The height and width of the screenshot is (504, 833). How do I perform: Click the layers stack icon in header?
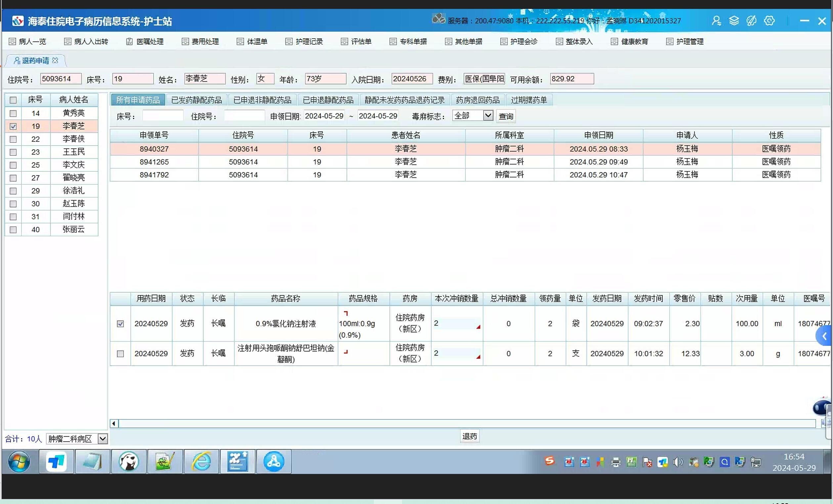[x=734, y=21]
